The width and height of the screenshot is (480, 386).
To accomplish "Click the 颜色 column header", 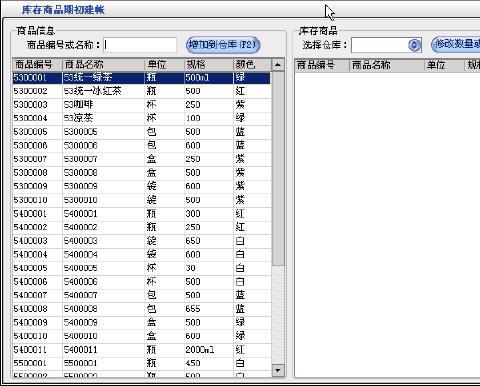I will [252, 65].
